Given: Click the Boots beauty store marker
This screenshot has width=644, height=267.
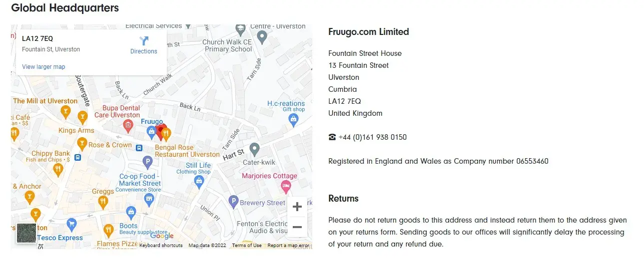Looking at the screenshot, I should (x=131, y=213).
